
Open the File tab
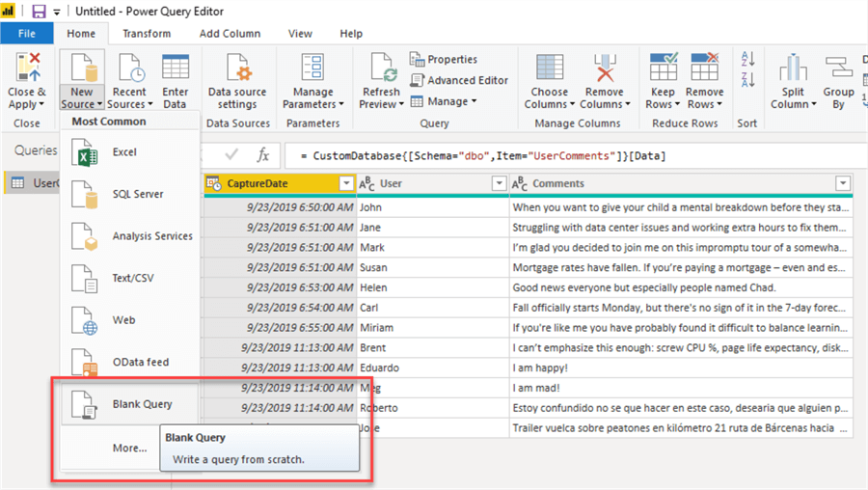click(27, 33)
